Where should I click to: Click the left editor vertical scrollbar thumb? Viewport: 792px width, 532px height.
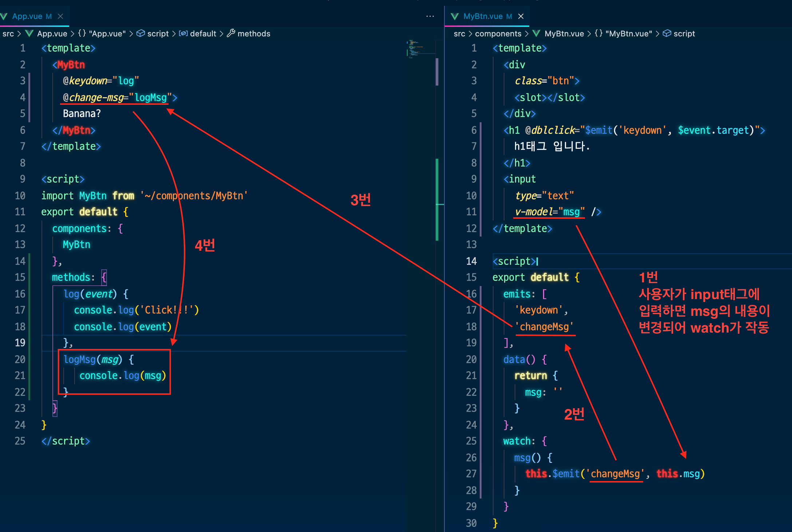437,71
